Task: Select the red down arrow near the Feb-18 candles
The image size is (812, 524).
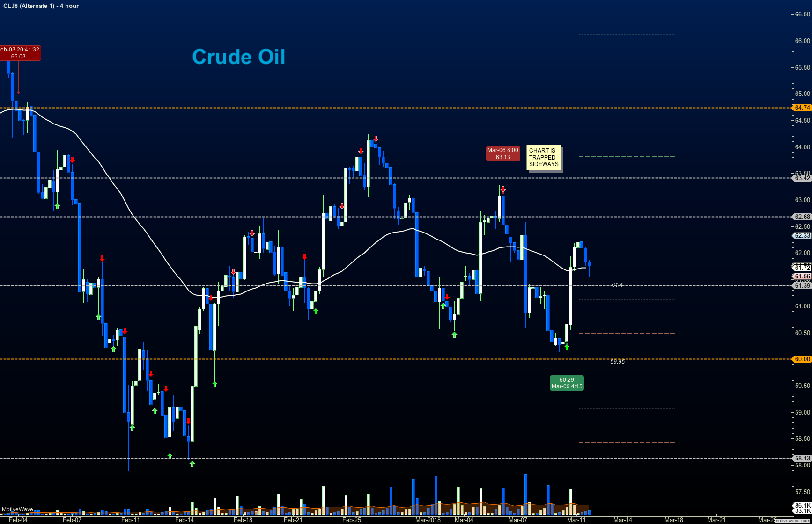Action: (x=252, y=232)
